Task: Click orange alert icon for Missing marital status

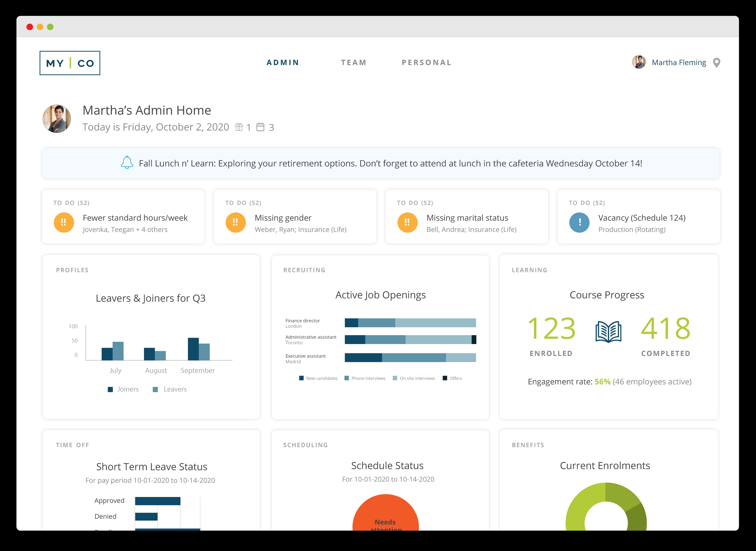Action: [x=407, y=222]
